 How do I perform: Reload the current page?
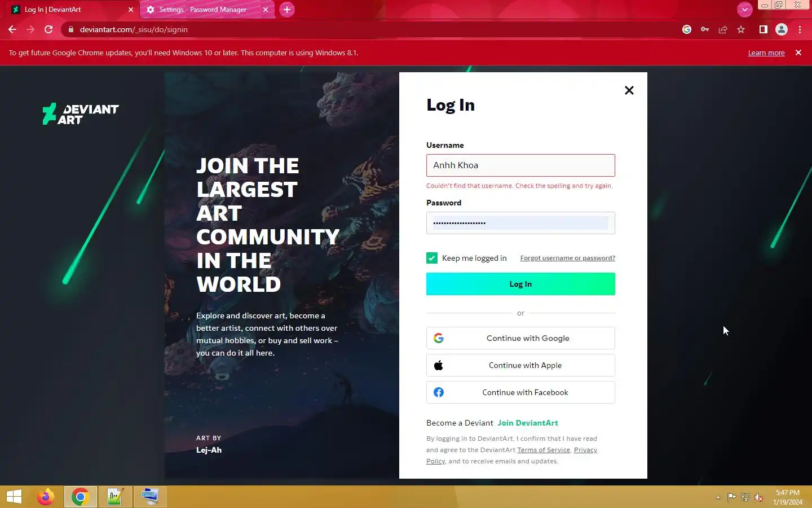tap(48, 29)
